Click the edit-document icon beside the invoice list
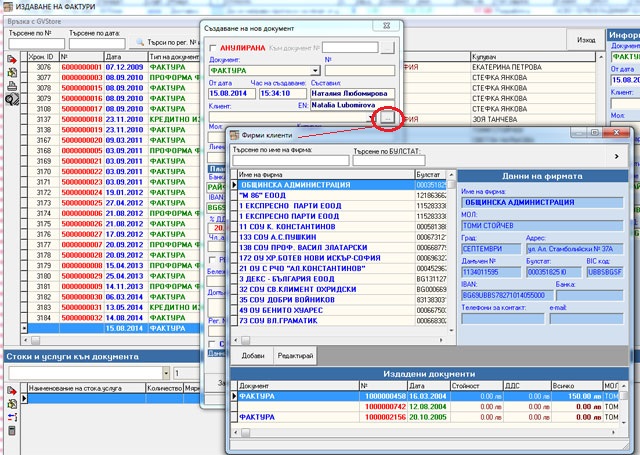 point(12,73)
